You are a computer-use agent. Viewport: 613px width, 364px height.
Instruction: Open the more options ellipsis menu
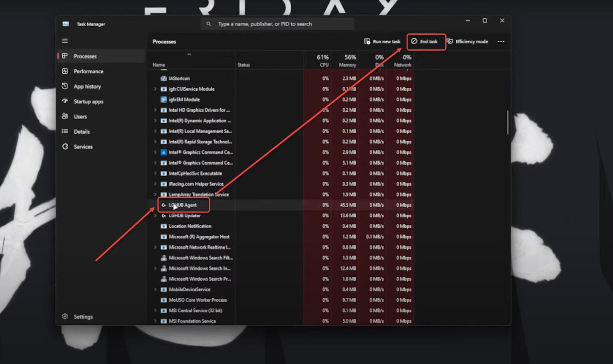coord(501,41)
